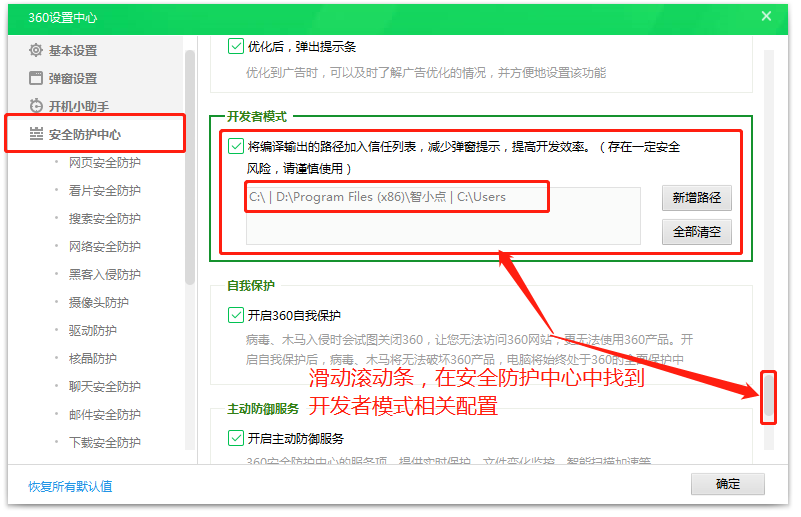Click the 基本设置 gear icon
801x517 pixels.
point(36,50)
